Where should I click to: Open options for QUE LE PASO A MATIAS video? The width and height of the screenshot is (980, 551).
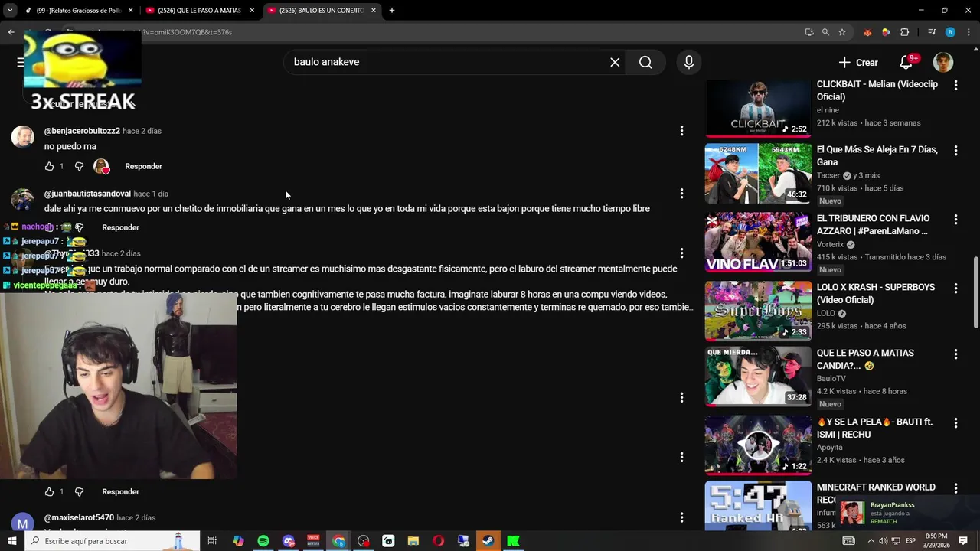click(955, 354)
